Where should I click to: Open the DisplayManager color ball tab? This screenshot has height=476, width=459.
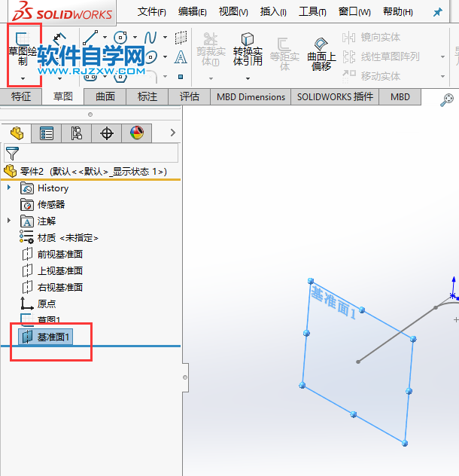(137, 133)
